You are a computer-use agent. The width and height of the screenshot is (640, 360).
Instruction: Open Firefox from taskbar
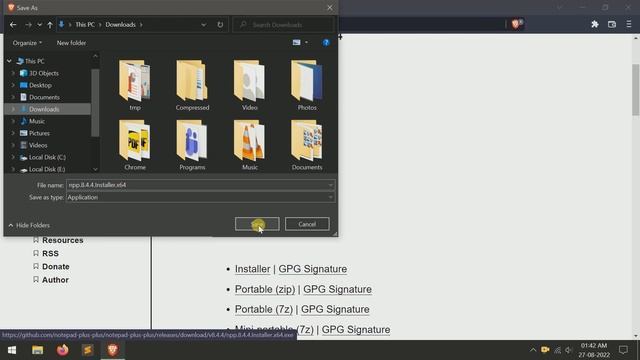click(x=62, y=350)
